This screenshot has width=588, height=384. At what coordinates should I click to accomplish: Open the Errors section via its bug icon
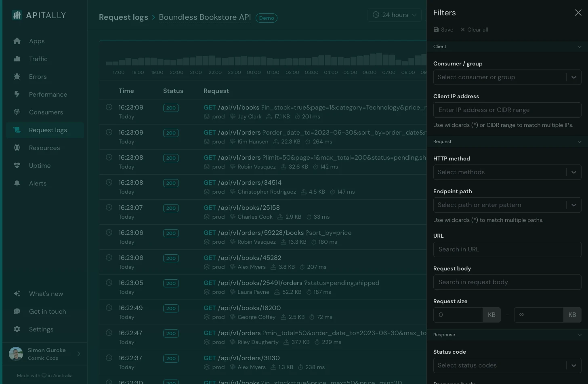[x=17, y=76]
